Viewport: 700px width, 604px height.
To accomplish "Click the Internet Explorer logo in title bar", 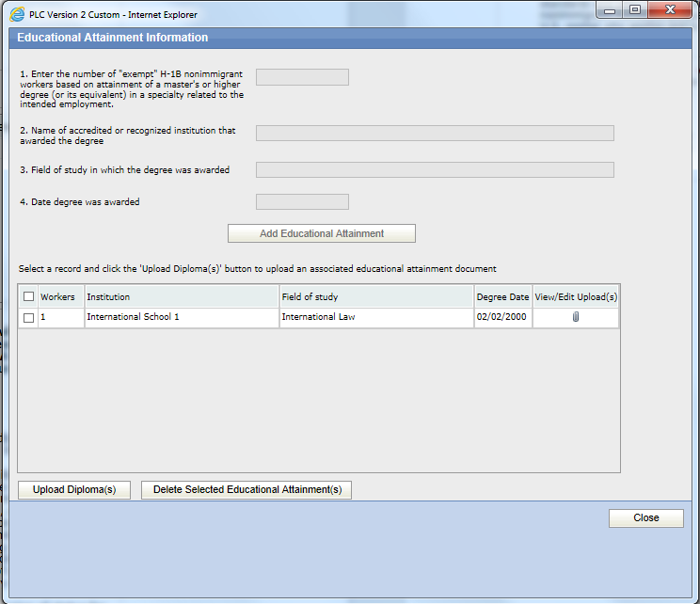I will pos(17,14).
